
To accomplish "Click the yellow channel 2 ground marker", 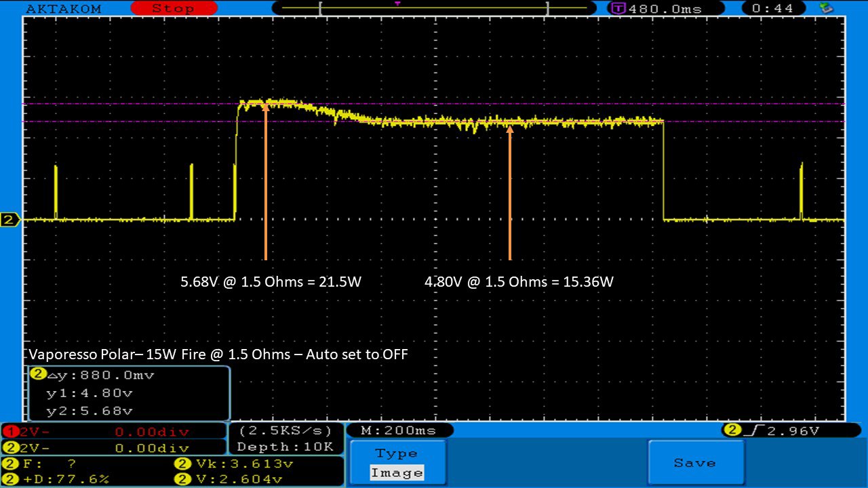I will (9, 220).
